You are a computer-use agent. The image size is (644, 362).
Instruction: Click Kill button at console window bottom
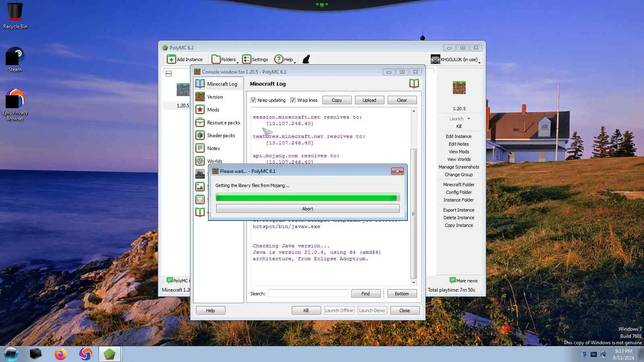pos(306,311)
